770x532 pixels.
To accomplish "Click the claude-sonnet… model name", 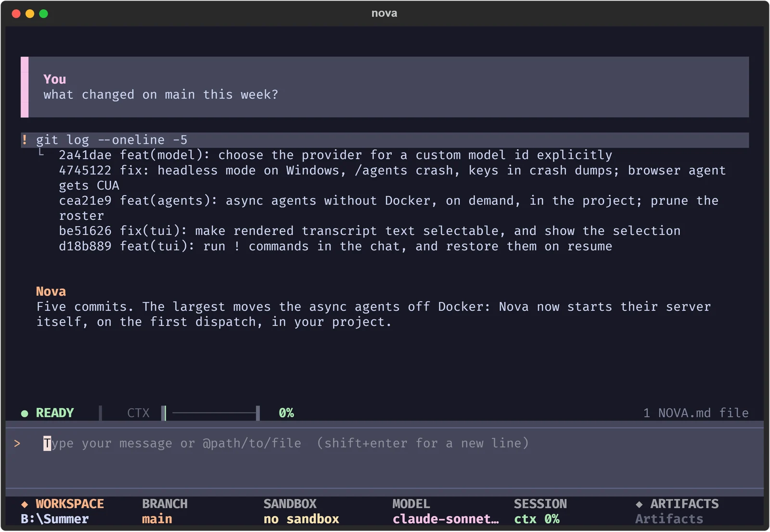I will point(446,519).
